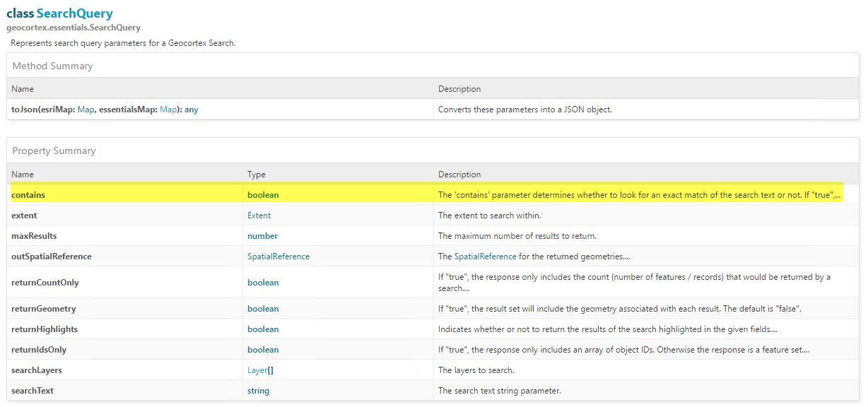Click the Method Summary section header
Viewport: 868px width, 407px height.
(53, 66)
